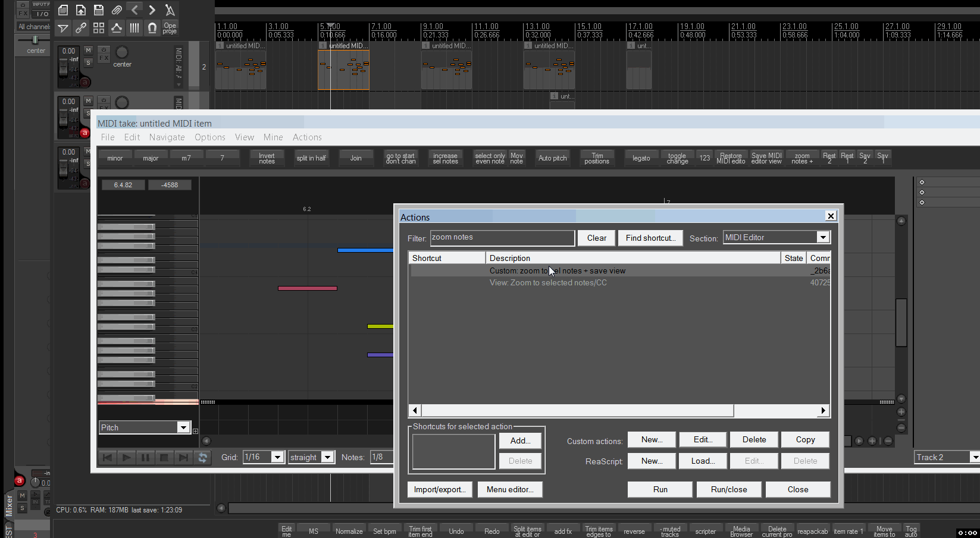This screenshot has width=980, height=538.
Task: Open the Mine menu
Action: [x=273, y=137]
